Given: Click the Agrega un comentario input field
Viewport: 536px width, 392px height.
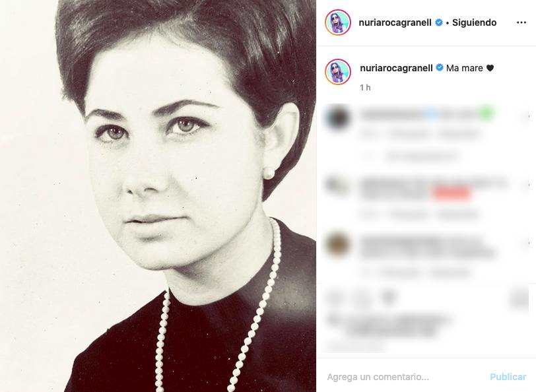Looking at the screenshot, I should coord(396,376).
